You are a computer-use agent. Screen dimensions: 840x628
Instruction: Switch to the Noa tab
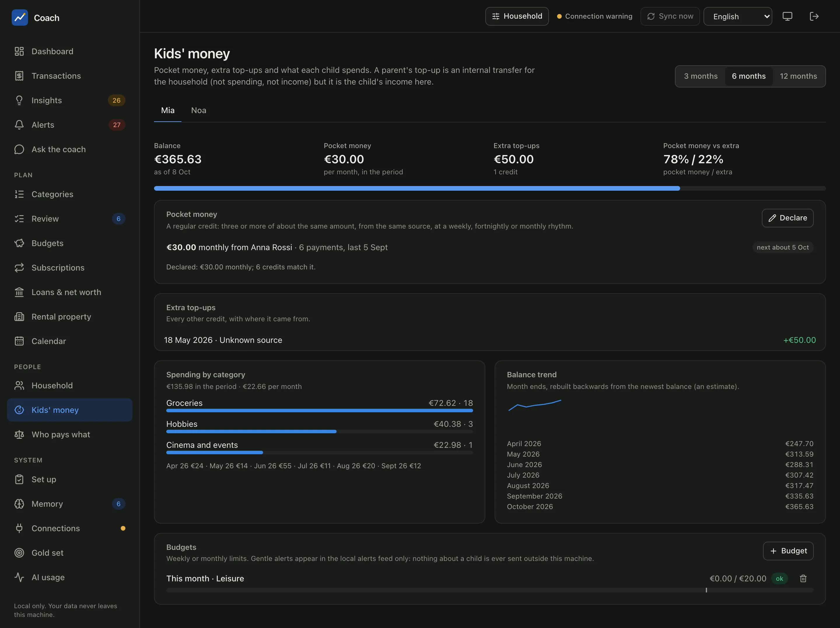click(x=199, y=110)
